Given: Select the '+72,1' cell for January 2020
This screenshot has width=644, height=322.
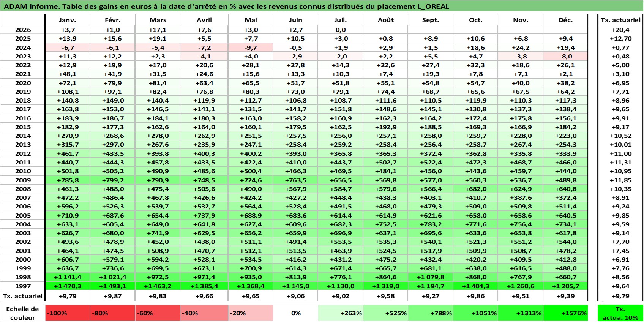Looking at the screenshot, I should pyautogui.click(x=68, y=83).
